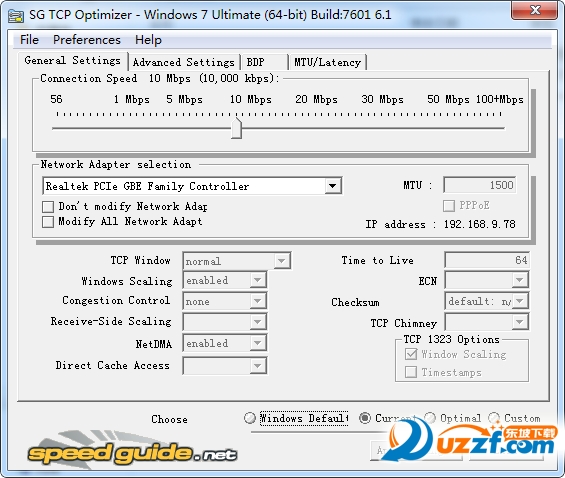Click slider track below 50 Mbps label
This screenshot has height=478, width=565.
(x=448, y=128)
